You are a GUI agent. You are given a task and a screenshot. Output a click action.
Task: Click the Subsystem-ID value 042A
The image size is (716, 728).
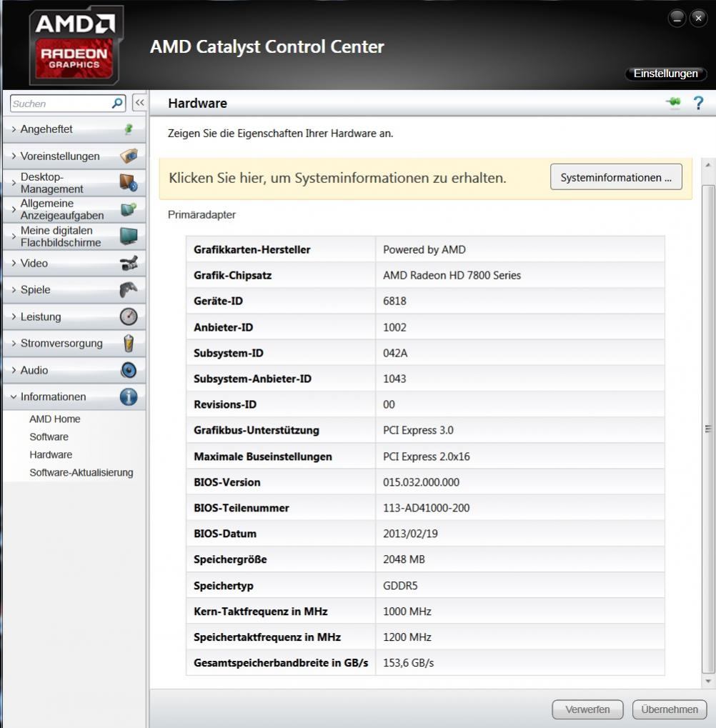point(394,353)
